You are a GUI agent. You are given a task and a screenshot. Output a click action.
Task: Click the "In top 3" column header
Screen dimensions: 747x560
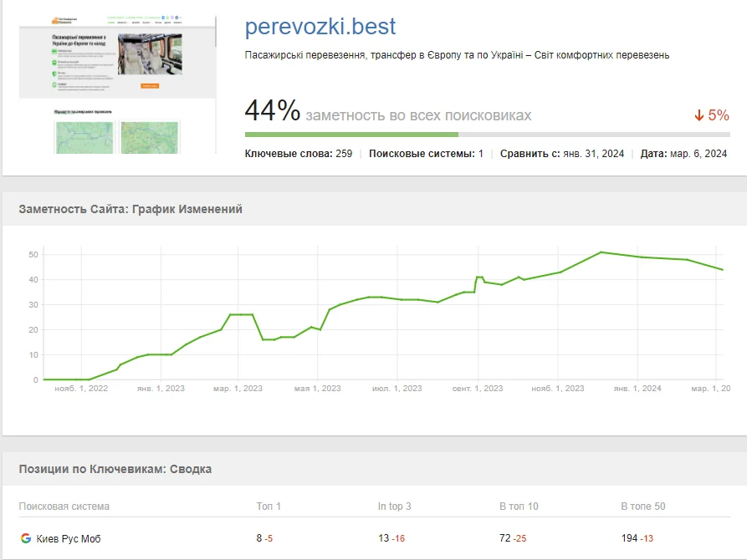(x=395, y=507)
